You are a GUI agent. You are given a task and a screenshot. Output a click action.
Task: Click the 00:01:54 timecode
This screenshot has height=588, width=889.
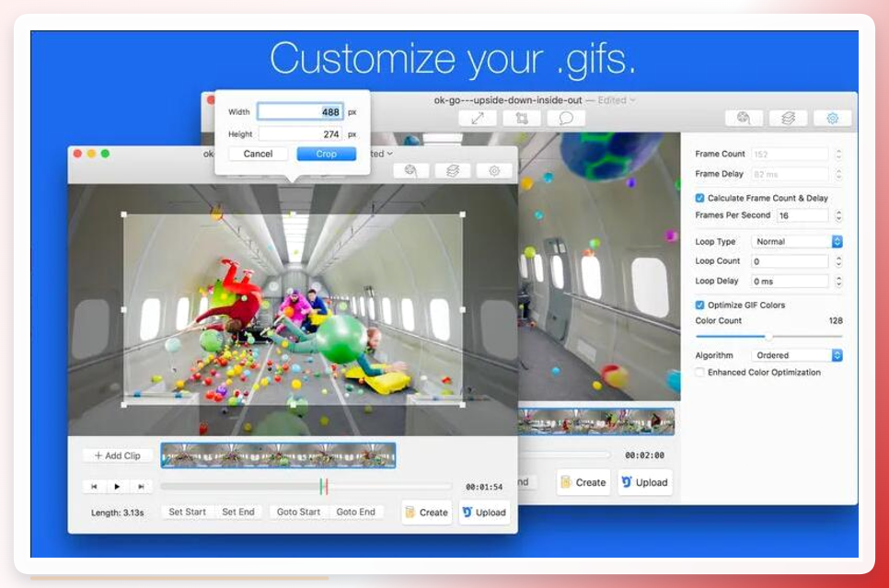[484, 487]
